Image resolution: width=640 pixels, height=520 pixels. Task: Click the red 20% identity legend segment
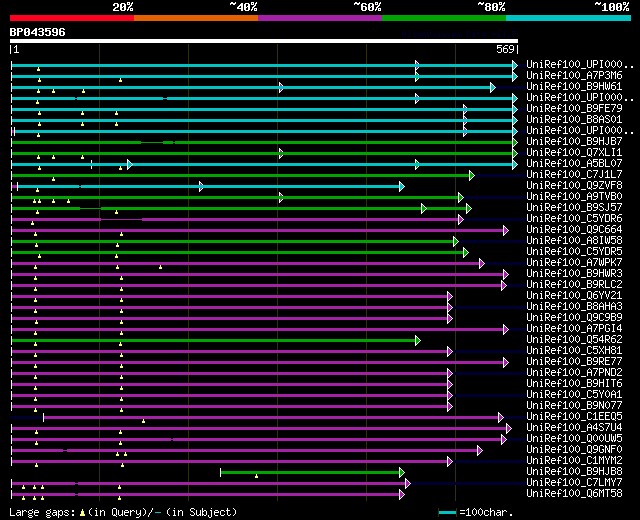tap(72, 18)
